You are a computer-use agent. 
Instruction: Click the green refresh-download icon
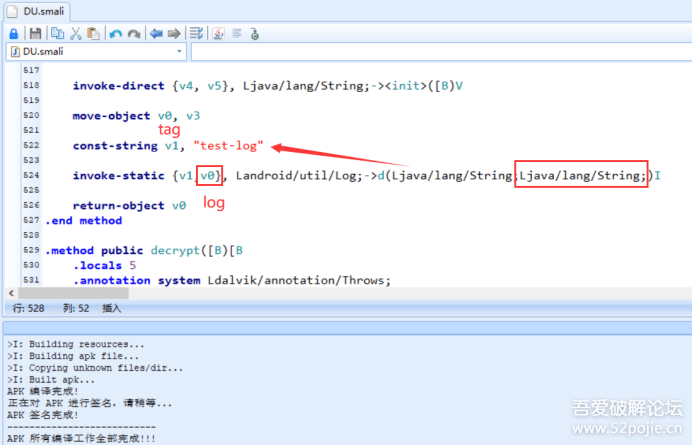(255, 34)
